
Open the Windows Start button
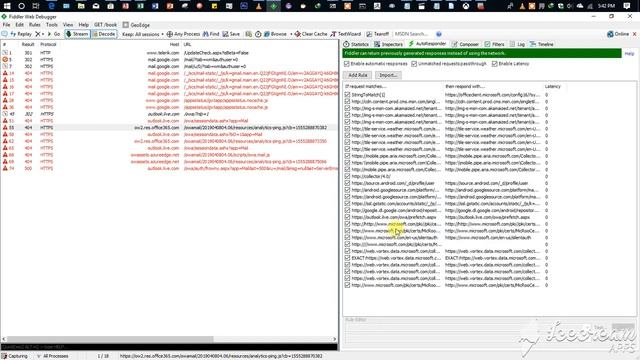pos(7,6)
